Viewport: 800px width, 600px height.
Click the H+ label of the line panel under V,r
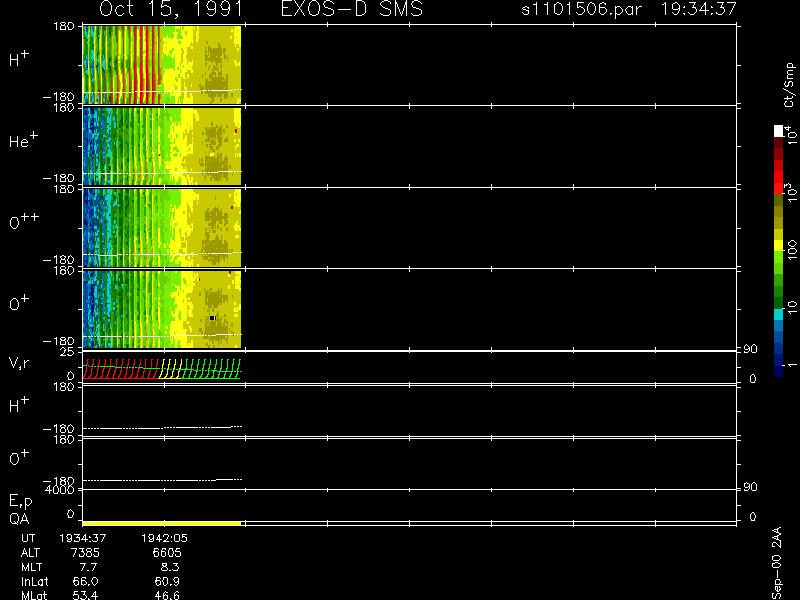(19, 405)
